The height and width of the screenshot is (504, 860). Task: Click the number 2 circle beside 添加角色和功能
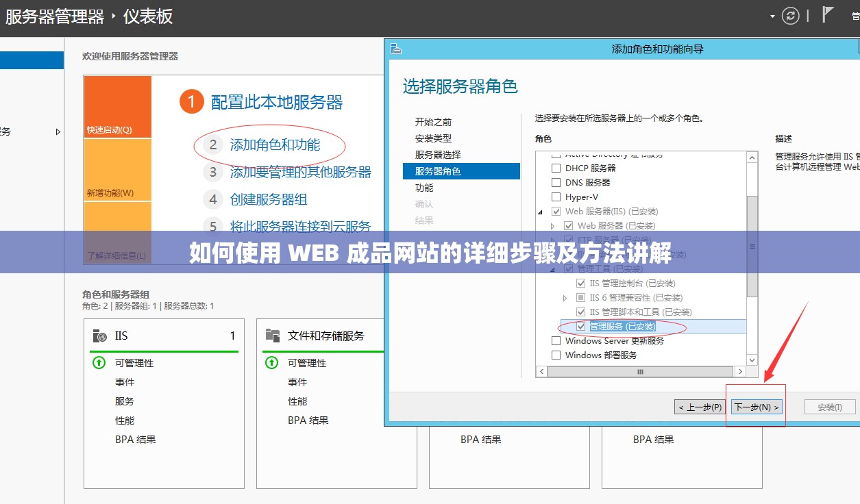click(213, 144)
